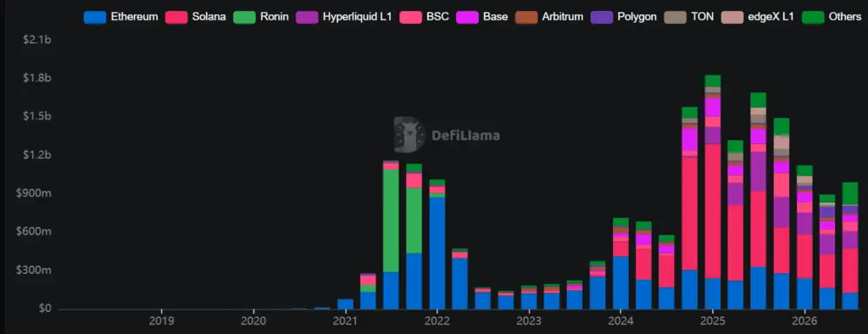This screenshot has width=868, height=334.
Task: Hide the Solana series via its label
Action: 209,17
